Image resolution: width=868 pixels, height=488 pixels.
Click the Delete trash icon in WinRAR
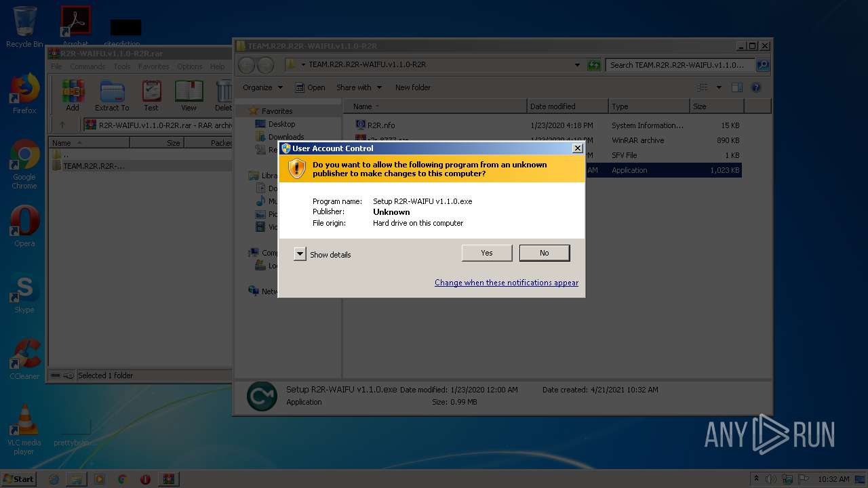click(x=223, y=96)
